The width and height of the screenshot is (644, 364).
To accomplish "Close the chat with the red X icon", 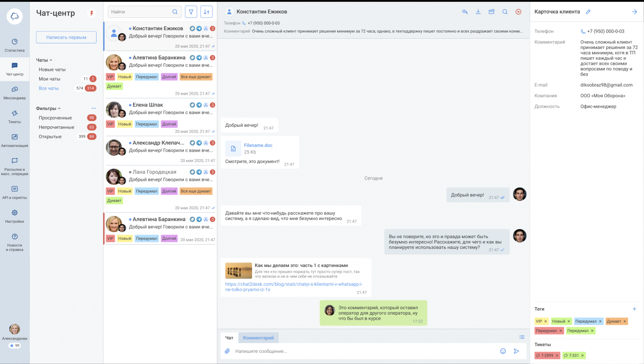I will tap(517, 12).
